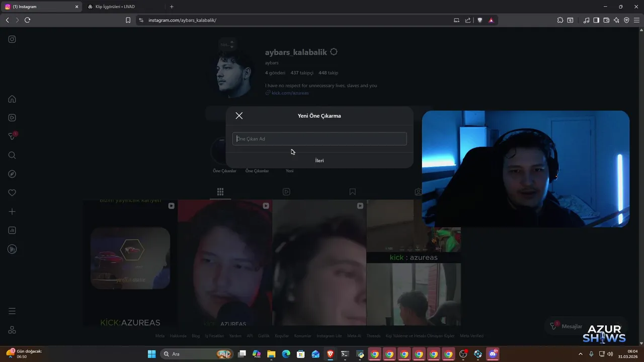
Task: Bookmark this page from the address bar
Action: pyautogui.click(x=128, y=20)
